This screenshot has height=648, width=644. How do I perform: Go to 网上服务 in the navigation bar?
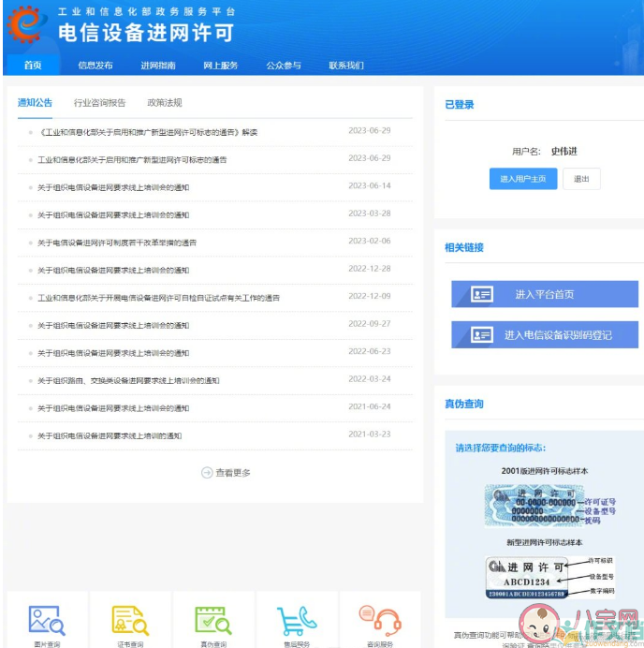pos(221,66)
